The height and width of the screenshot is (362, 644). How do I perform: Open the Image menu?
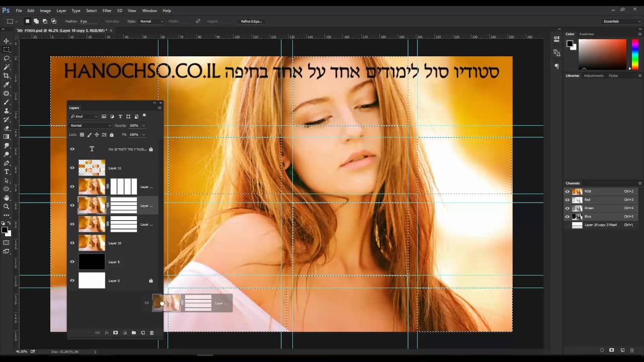(45, 11)
